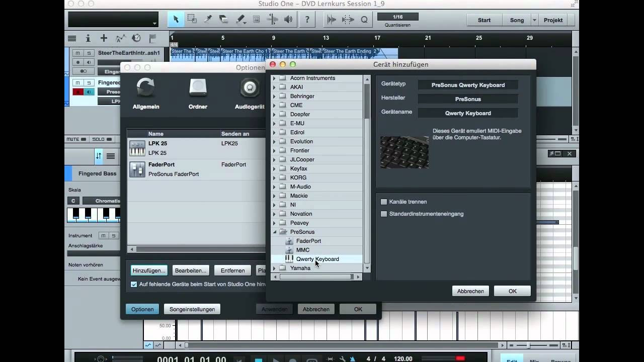The height and width of the screenshot is (362, 644).
Task: Cancel the Gerät hinzufügen dialog with Abbrechen
Action: [470, 291]
